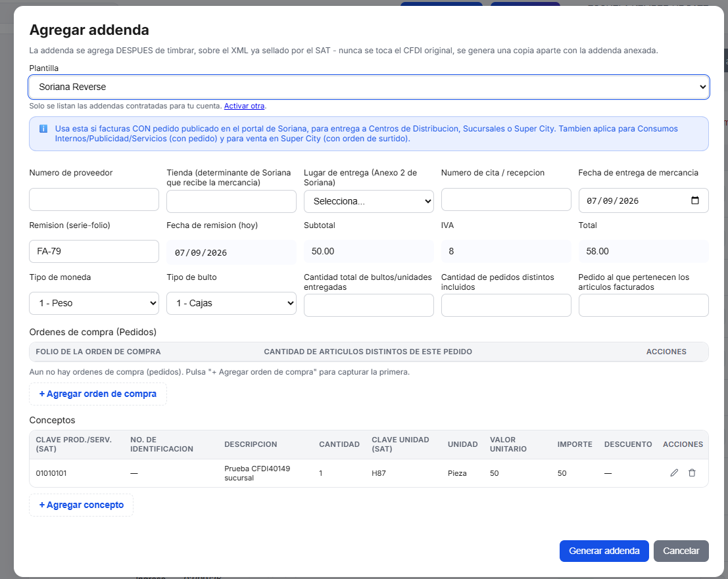Click the Cancelar button

[681, 551]
